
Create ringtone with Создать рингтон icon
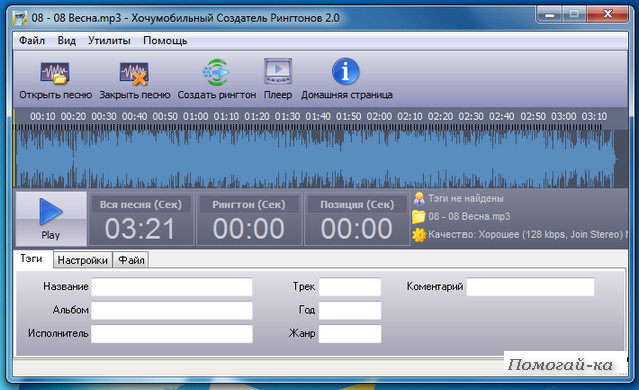pyautogui.click(x=216, y=73)
